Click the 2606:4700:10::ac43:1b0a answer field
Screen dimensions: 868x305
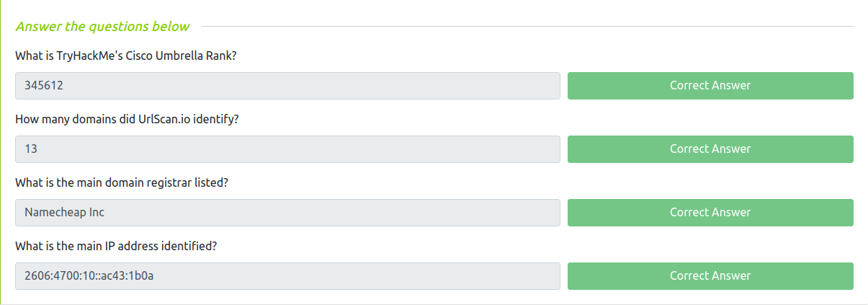click(287, 276)
